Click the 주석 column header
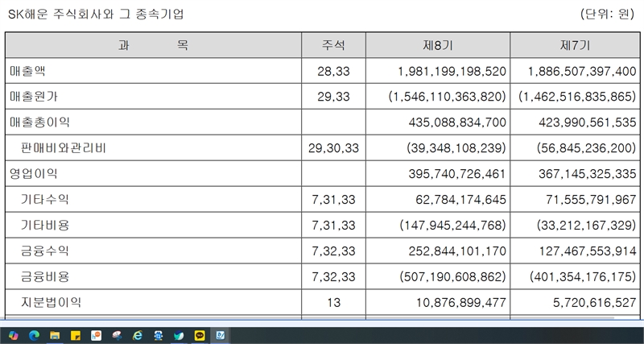This screenshot has width=644, height=344. (333, 45)
